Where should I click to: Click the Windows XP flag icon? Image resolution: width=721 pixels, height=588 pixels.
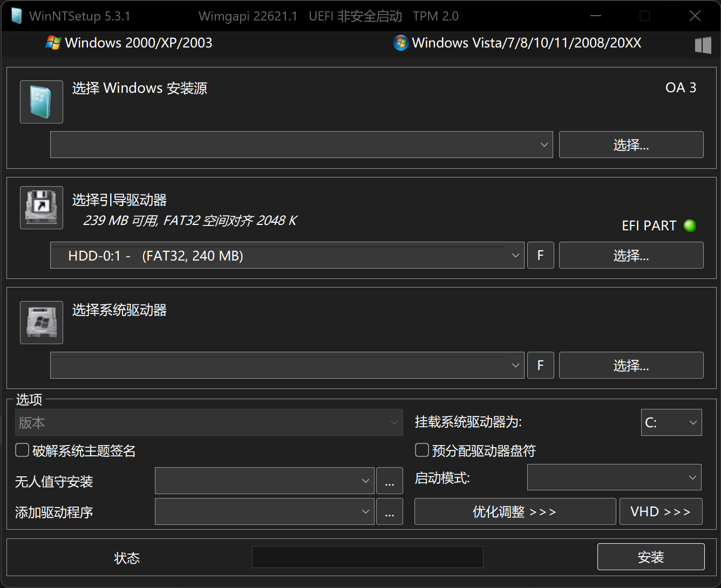[x=53, y=43]
